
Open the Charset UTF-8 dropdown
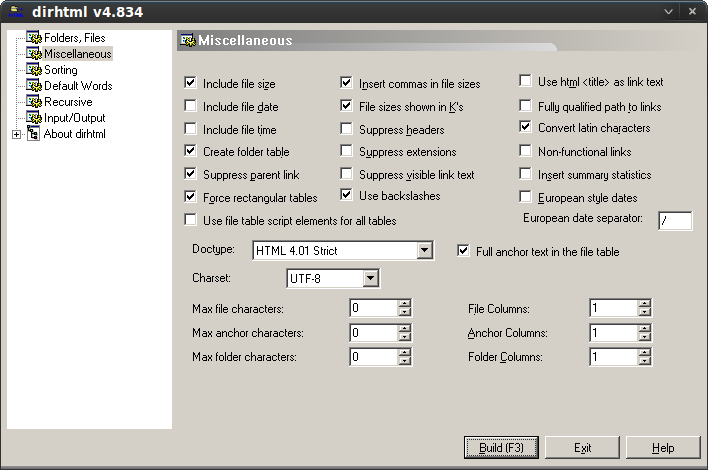pyautogui.click(x=370, y=278)
